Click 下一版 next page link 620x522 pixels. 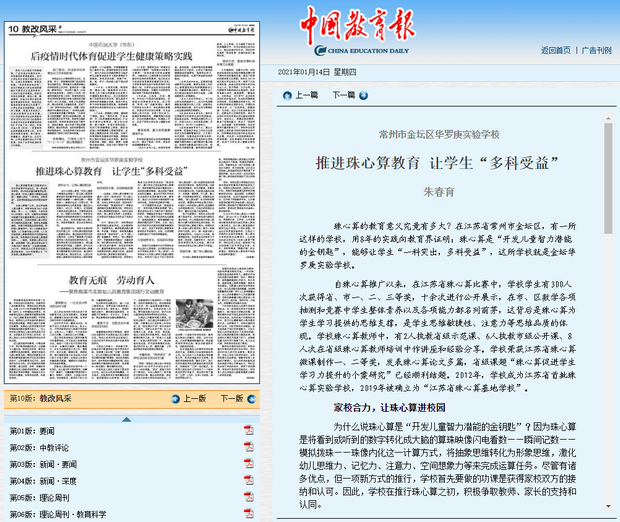[x=232, y=399]
